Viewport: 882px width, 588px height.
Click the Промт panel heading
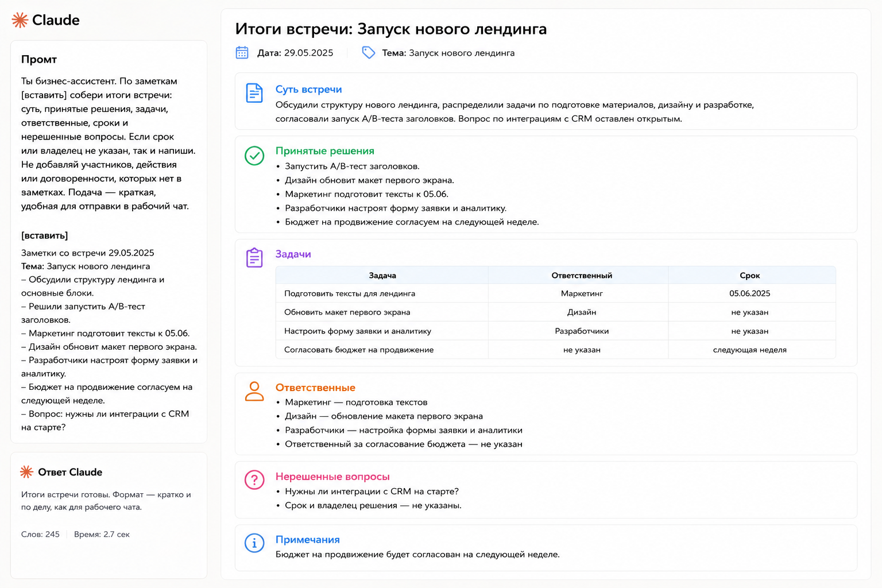(39, 59)
